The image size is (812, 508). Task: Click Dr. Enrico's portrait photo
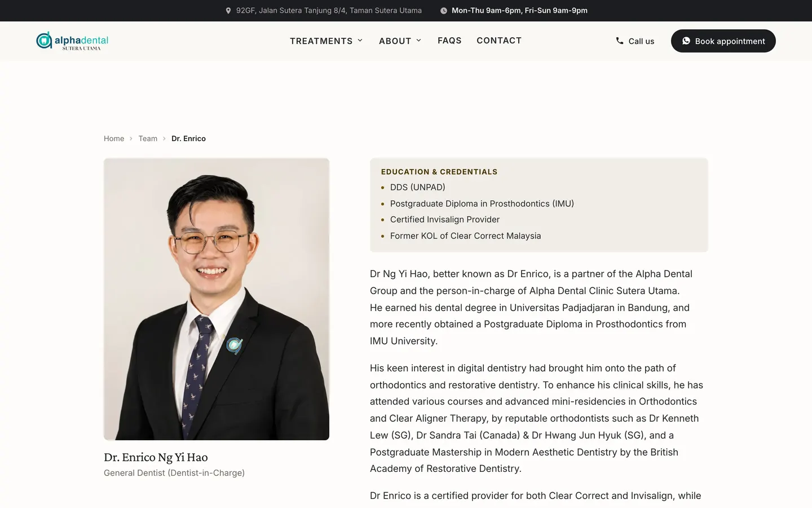click(x=217, y=299)
